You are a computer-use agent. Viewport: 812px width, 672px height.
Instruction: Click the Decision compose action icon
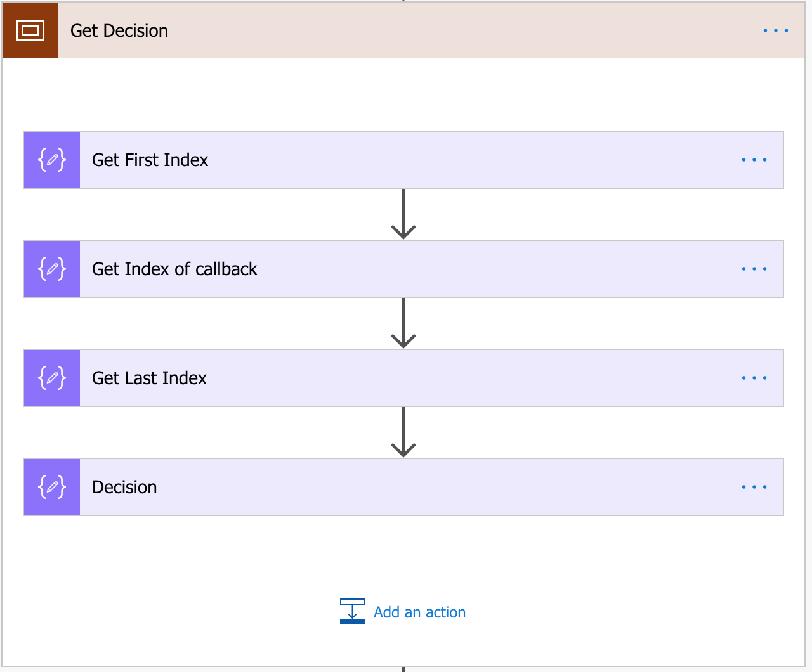point(52,487)
